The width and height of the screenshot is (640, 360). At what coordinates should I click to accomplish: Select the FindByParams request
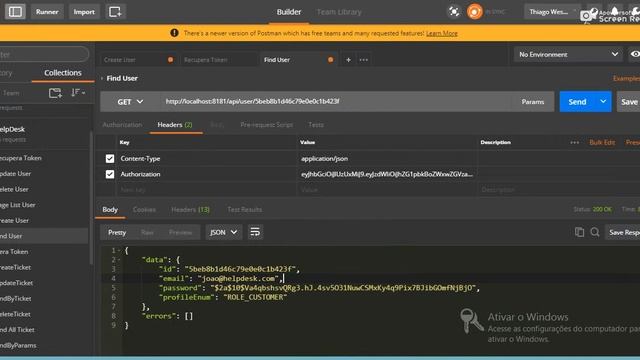coord(44,345)
